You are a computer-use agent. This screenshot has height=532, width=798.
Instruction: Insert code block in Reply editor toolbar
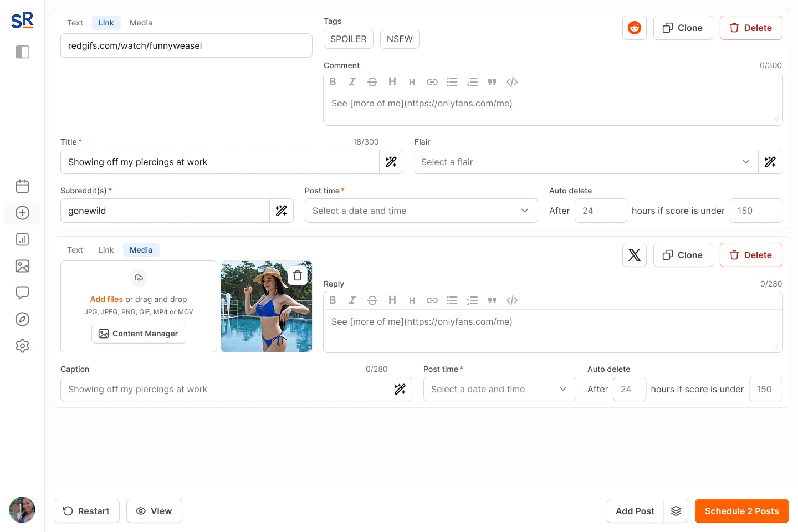(512, 300)
